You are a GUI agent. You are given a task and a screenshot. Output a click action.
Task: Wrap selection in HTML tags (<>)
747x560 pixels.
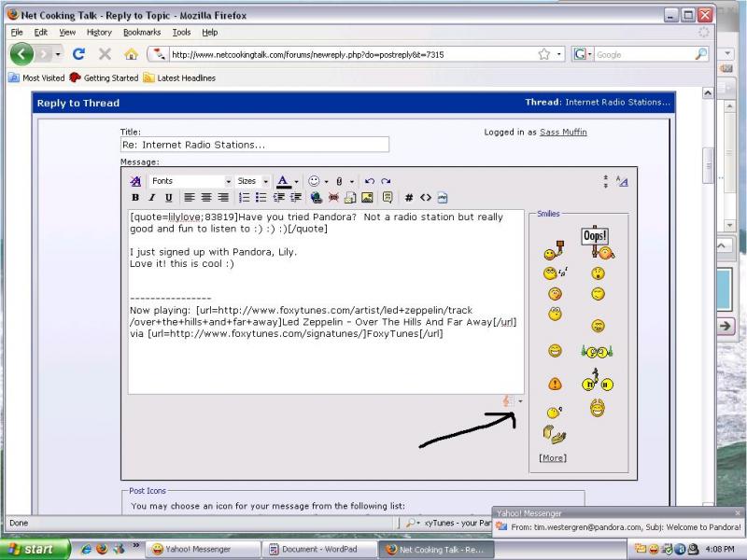coord(426,198)
